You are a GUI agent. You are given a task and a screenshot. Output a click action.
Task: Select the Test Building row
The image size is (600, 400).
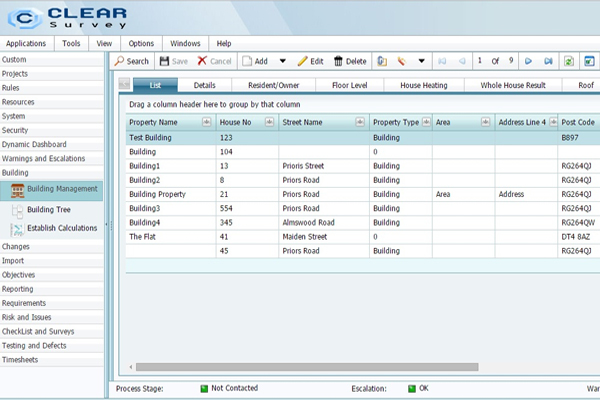(x=363, y=138)
